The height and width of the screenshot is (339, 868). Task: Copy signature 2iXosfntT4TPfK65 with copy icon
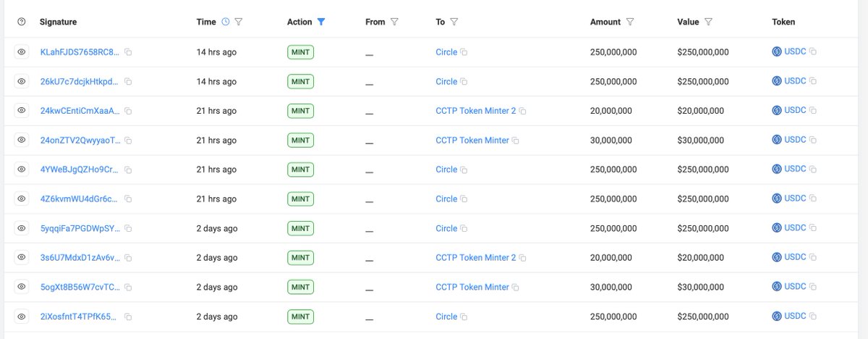coord(128,317)
